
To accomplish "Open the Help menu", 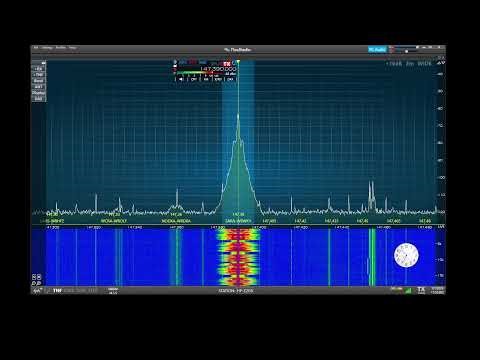I will pos(72,48).
